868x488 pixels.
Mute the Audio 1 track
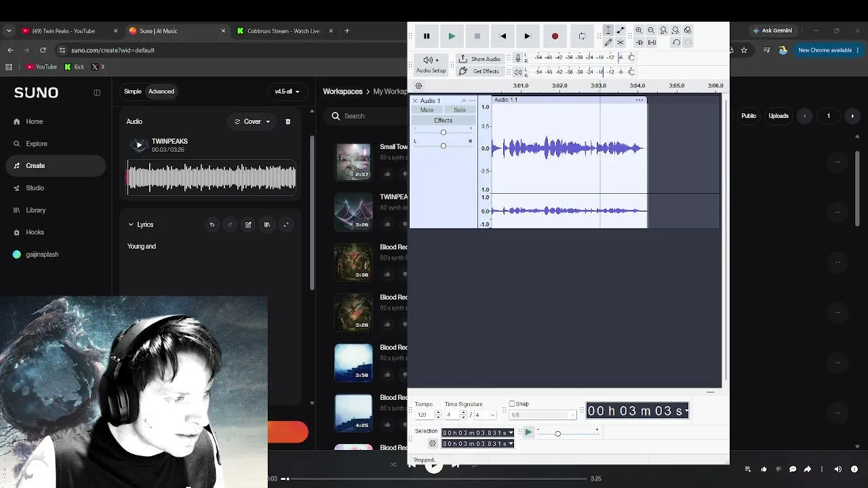click(427, 110)
